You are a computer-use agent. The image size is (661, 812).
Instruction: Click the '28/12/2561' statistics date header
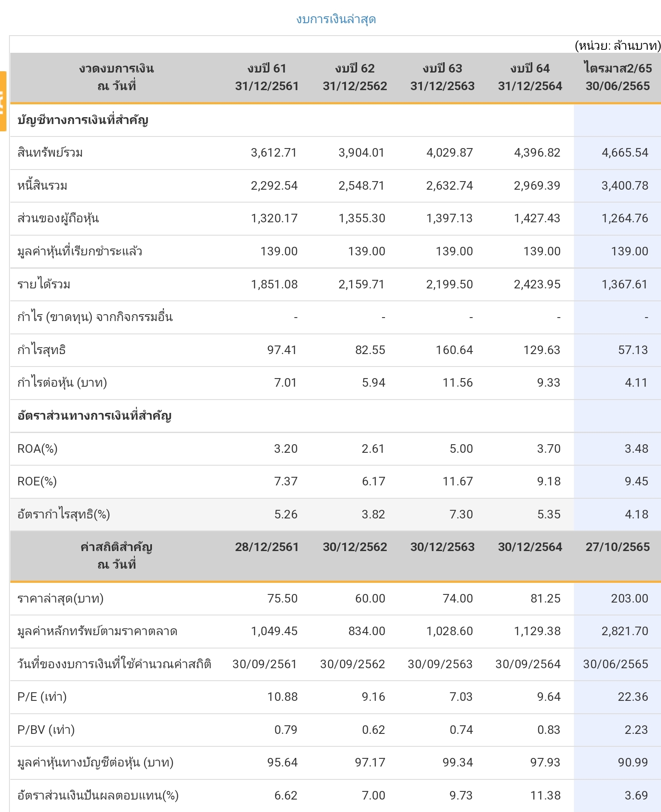click(x=267, y=547)
